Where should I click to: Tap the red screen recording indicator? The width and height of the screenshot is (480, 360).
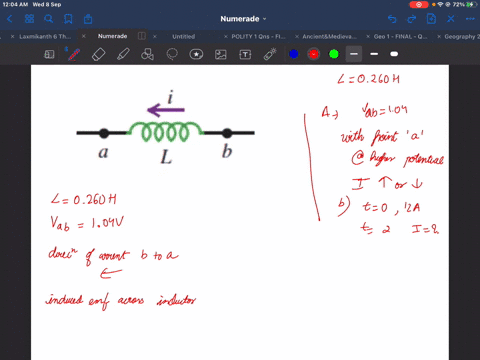point(419,5)
